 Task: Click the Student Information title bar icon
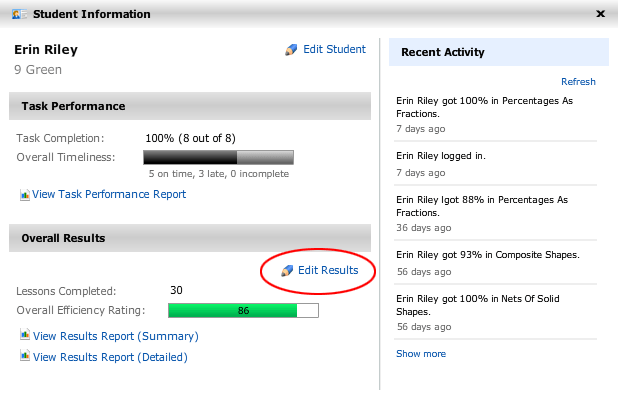pos(19,15)
